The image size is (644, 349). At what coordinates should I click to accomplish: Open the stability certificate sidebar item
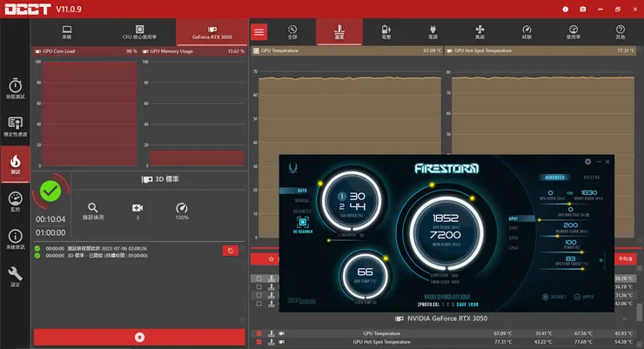coord(15,126)
